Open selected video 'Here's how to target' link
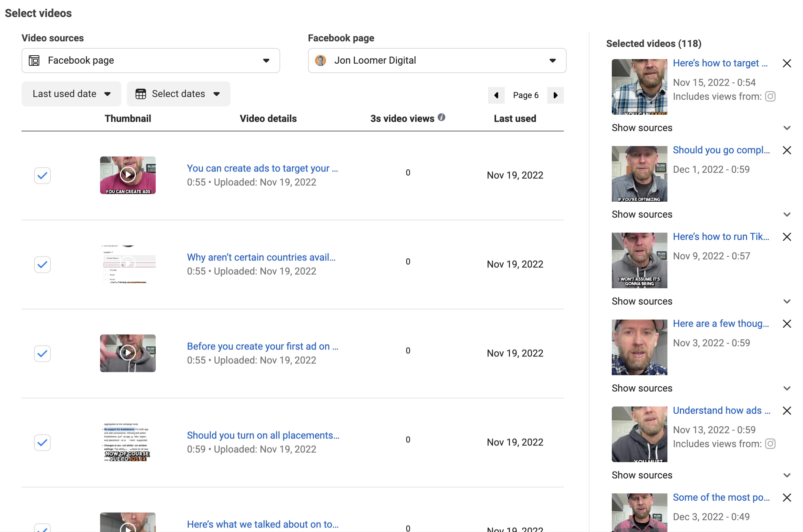 coord(720,63)
